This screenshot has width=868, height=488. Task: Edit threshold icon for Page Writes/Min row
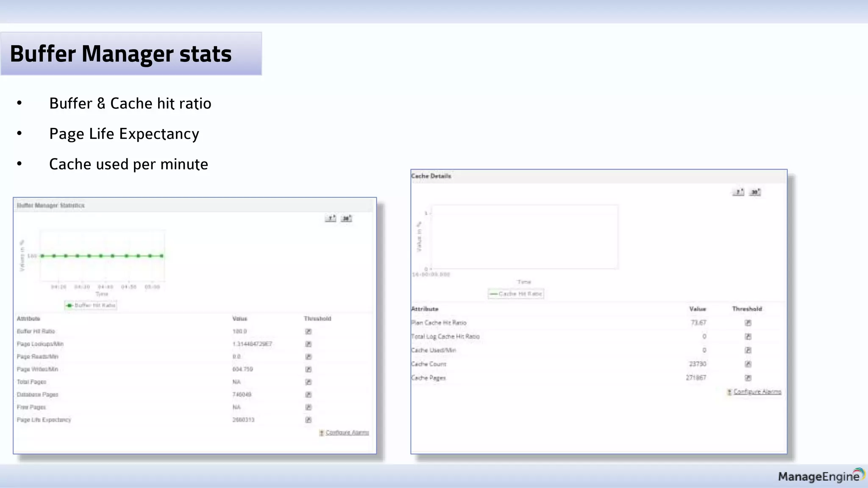point(309,369)
